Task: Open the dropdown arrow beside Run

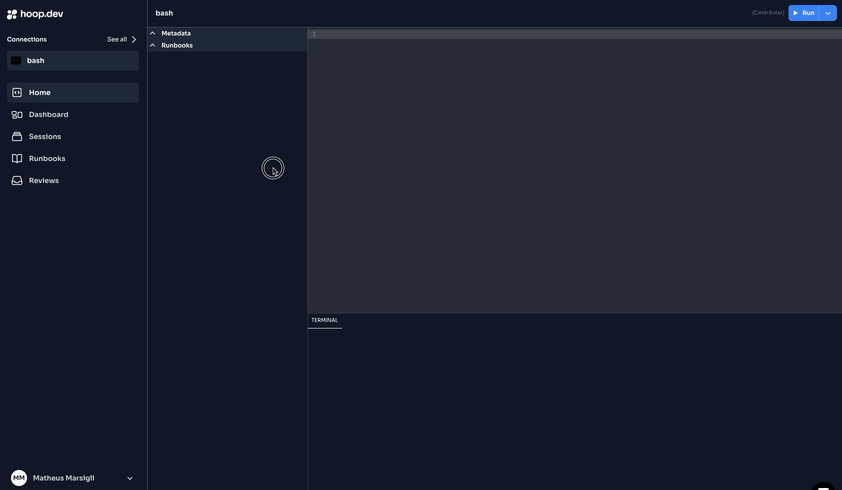Action: [828, 13]
